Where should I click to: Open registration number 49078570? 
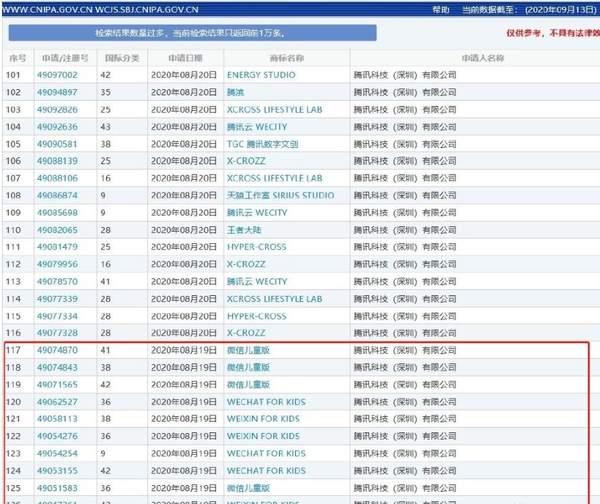[x=57, y=281]
